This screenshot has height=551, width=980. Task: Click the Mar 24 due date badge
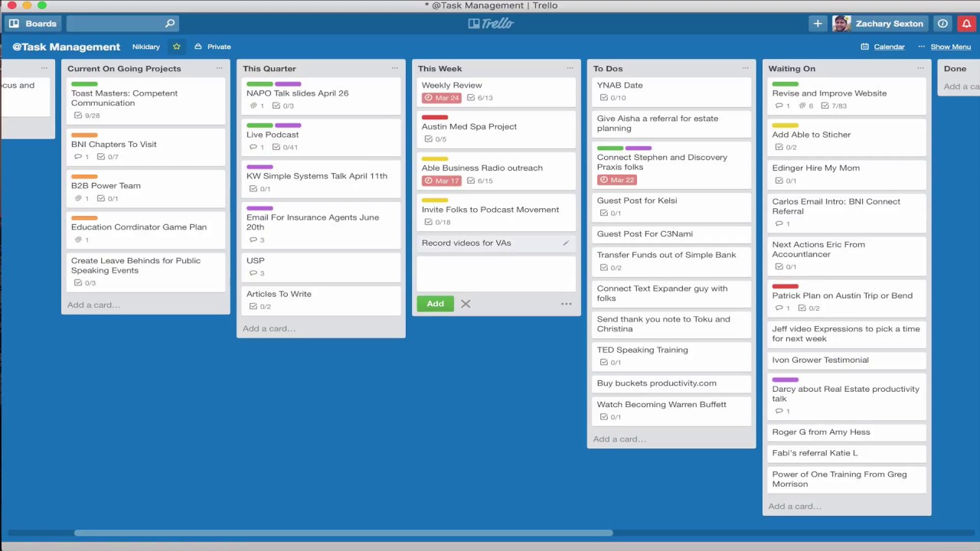coord(442,98)
